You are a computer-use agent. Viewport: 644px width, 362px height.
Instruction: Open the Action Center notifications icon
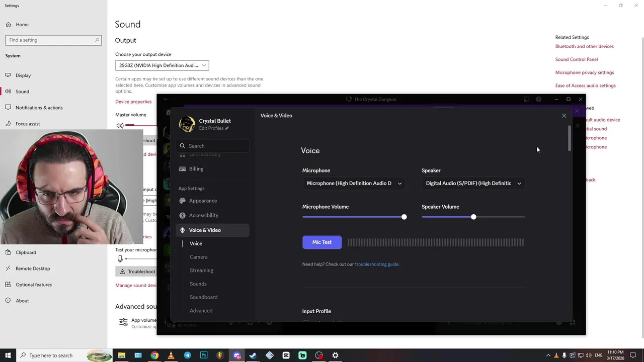633,355
